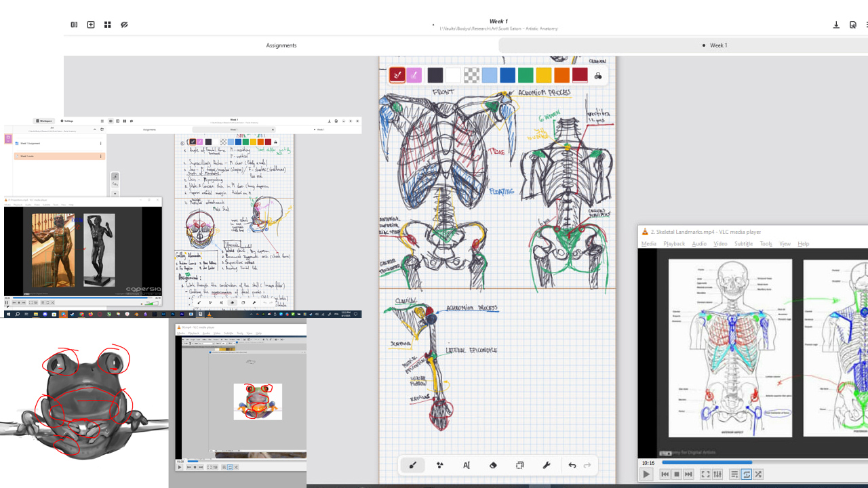The width and height of the screenshot is (868, 488).
Task: Click the Week 1 document title
Action: click(498, 22)
